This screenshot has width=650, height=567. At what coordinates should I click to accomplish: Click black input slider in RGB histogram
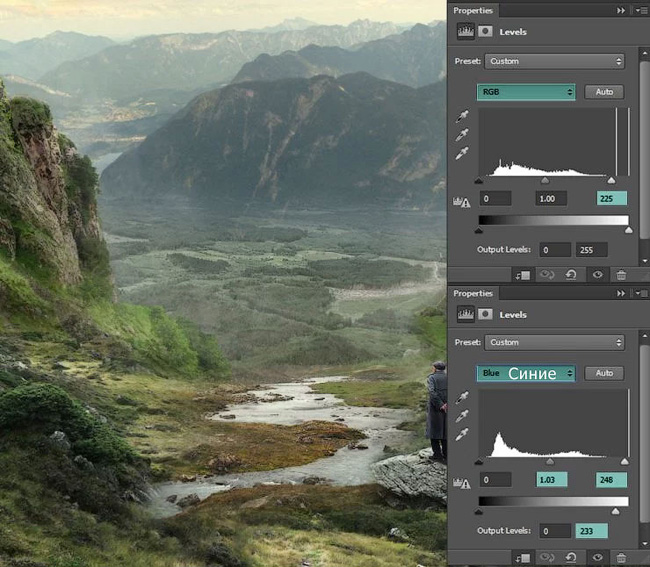click(479, 181)
